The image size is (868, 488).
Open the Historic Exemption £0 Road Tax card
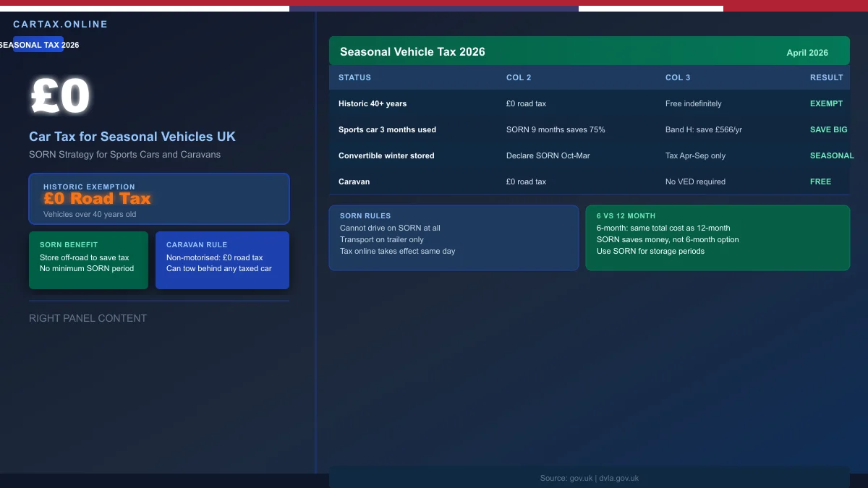(x=159, y=199)
